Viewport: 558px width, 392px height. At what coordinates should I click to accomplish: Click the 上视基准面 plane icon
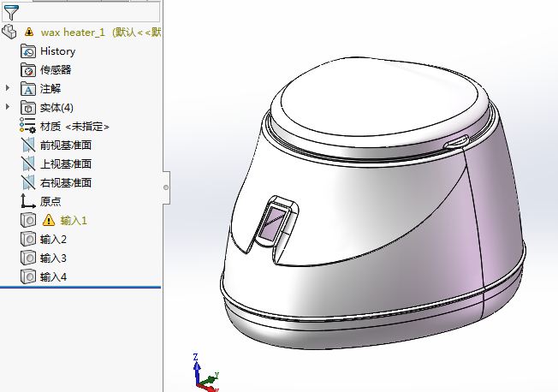click(x=28, y=164)
